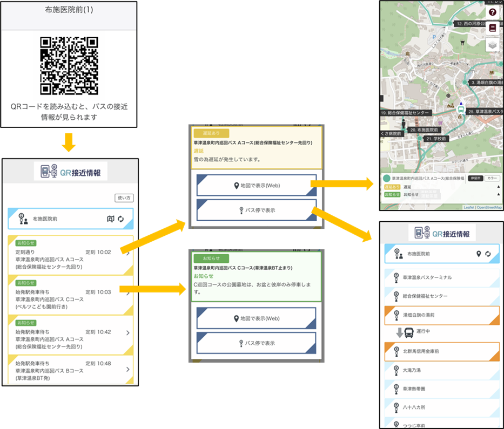This screenshot has height=429, width=504.
Task: Select 北群馬信用金庫前 in the stop list
Action: click(442, 351)
